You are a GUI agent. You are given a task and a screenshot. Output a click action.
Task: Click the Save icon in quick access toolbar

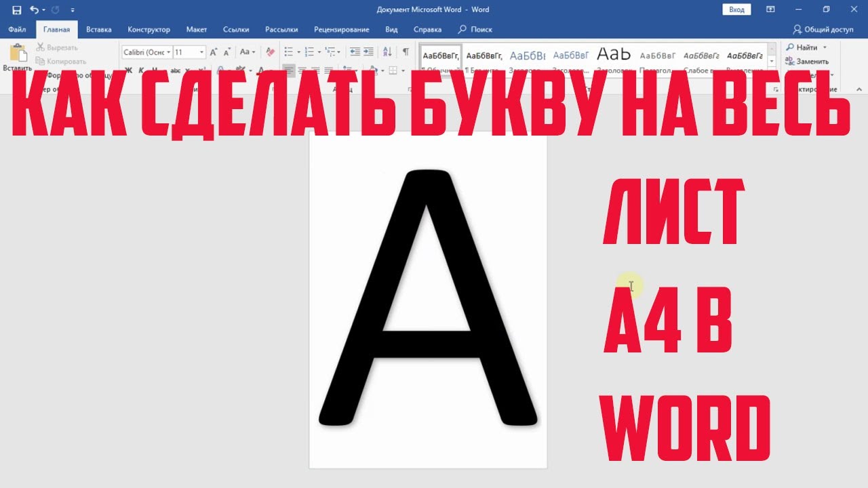click(16, 9)
